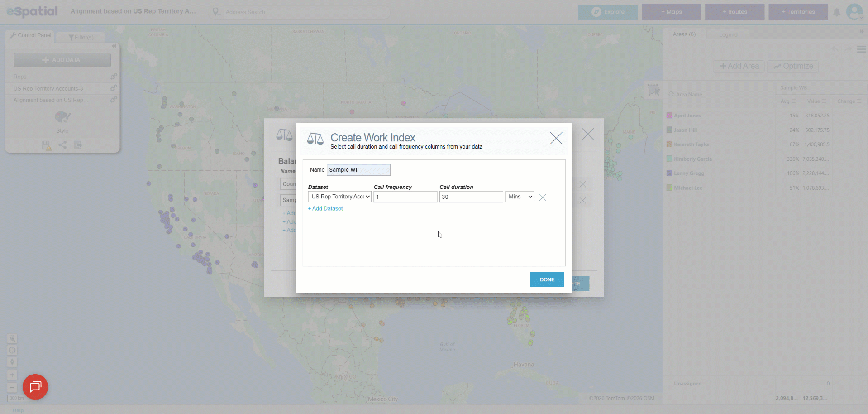Click Jason Hill color swatch
Screen dimensions: 868x414
[669, 130]
